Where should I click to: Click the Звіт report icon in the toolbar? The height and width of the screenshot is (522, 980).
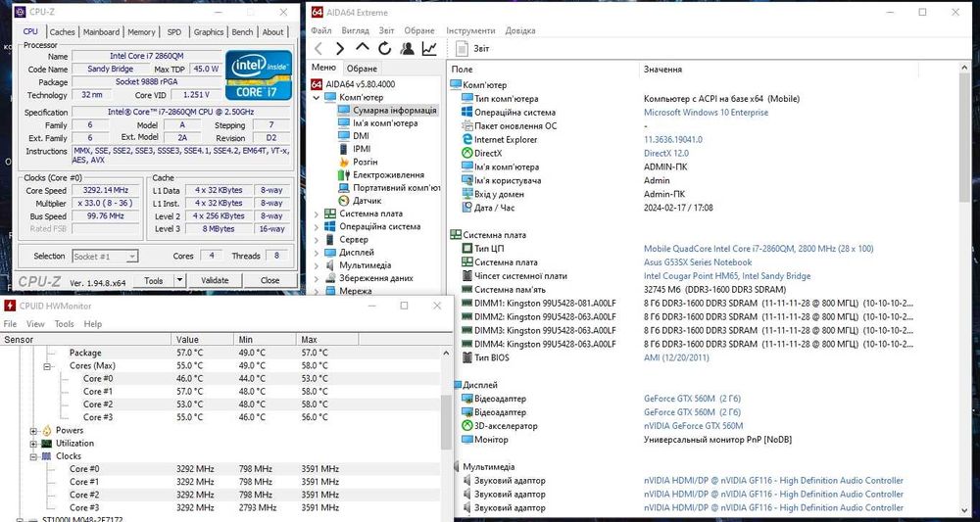pos(464,48)
